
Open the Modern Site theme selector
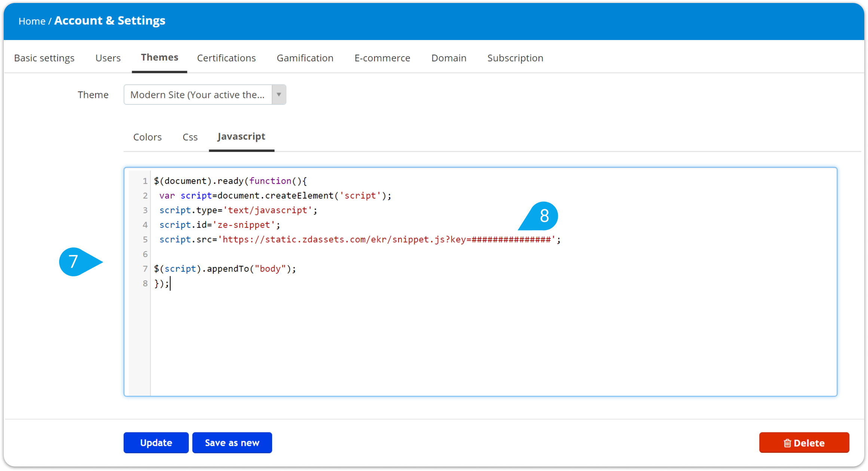point(198,95)
